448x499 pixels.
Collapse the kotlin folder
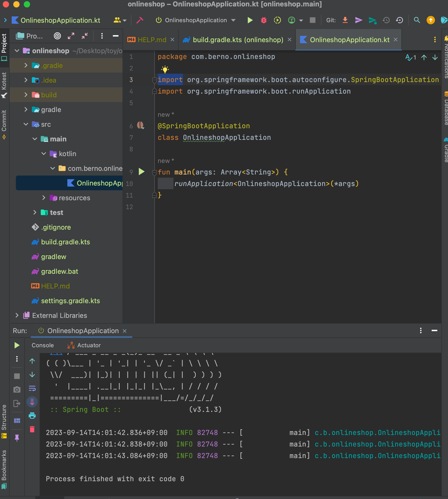44,154
